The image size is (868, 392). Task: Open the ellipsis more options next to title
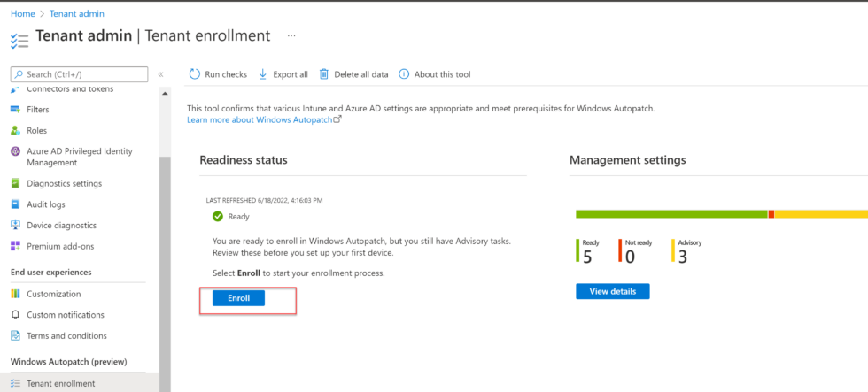coord(291,36)
